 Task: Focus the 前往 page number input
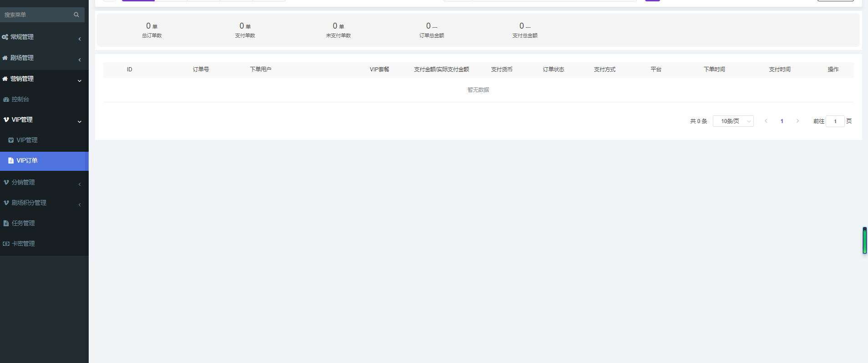coord(835,121)
